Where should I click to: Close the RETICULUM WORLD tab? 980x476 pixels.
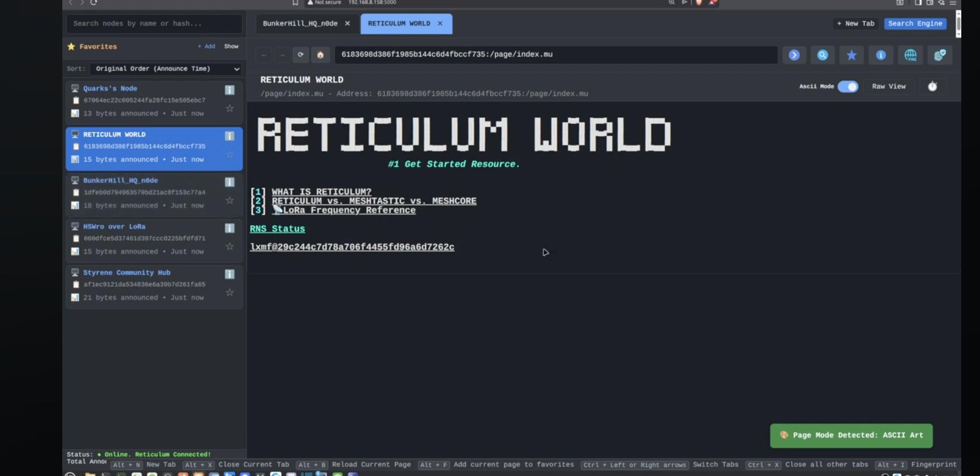click(x=440, y=23)
